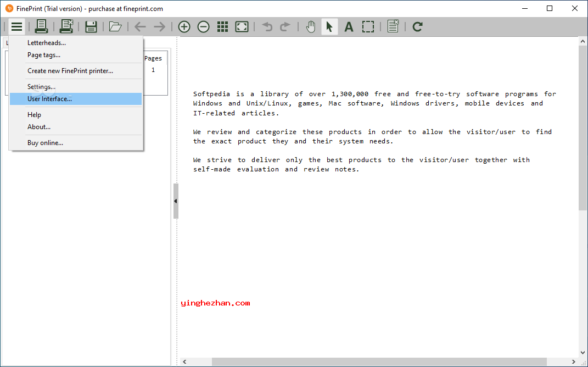Click the FinePrint title bar app icon
The height and width of the screenshot is (367, 588).
coord(9,8)
